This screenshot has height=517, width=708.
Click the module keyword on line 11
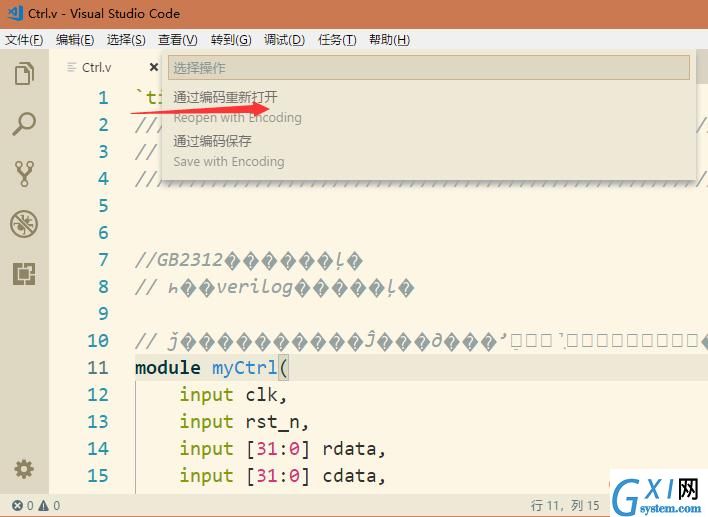click(x=168, y=368)
